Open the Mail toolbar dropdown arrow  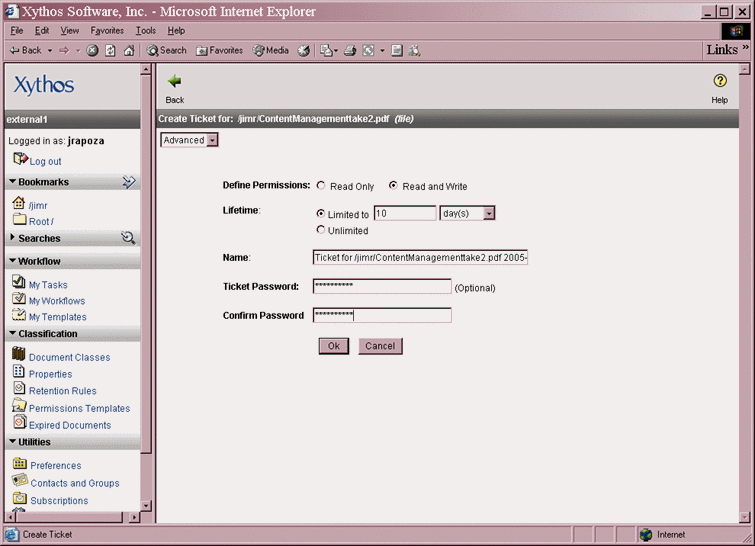coord(336,51)
